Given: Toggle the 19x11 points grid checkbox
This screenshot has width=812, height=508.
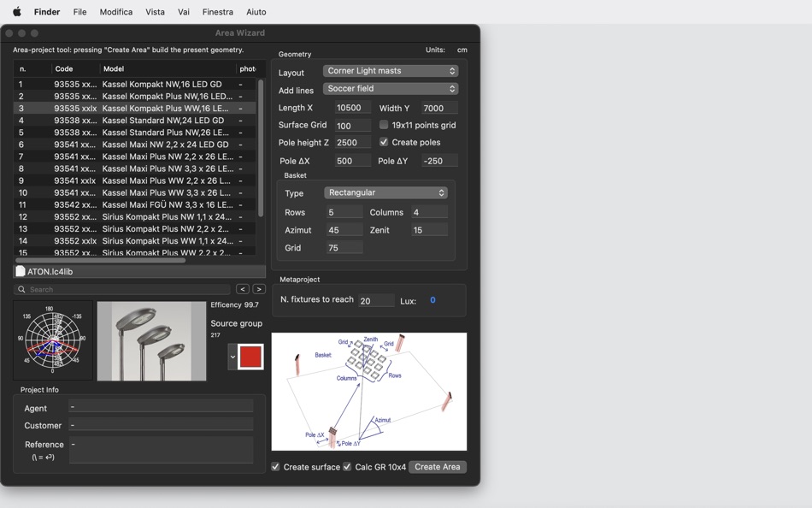Looking at the screenshot, I should point(384,124).
